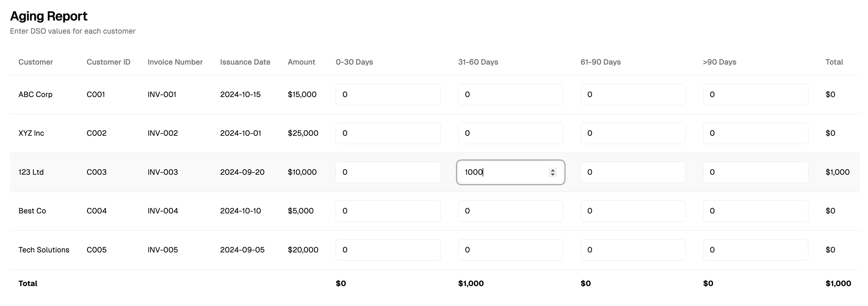The image size is (868, 306).
Task: Click the Issuance Date column header
Action: click(x=245, y=62)
